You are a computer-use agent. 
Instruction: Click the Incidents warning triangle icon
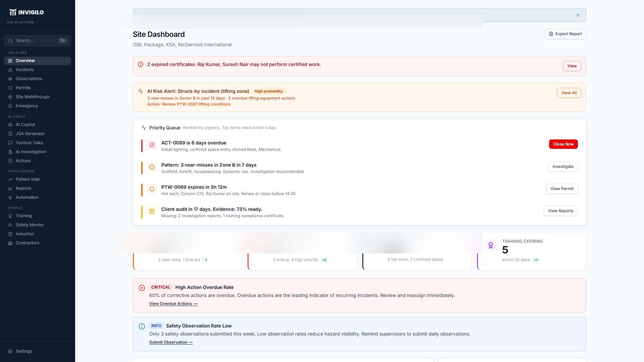(10, 70)
